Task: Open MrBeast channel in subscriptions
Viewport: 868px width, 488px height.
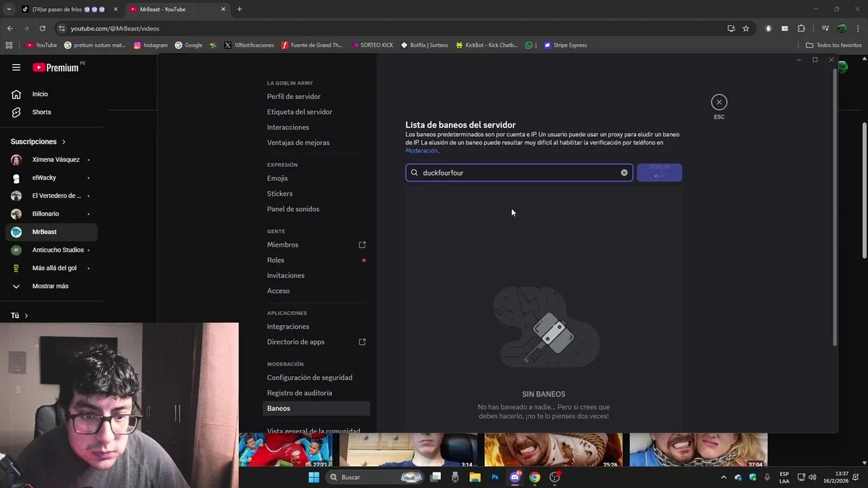Action: pos(52,232)
